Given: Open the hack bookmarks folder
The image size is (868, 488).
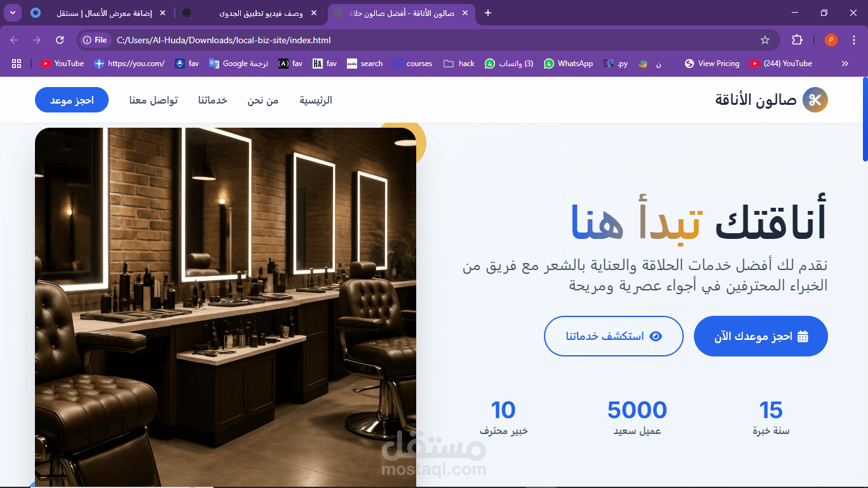Looking at the screenshot, I should pos(459,64).
